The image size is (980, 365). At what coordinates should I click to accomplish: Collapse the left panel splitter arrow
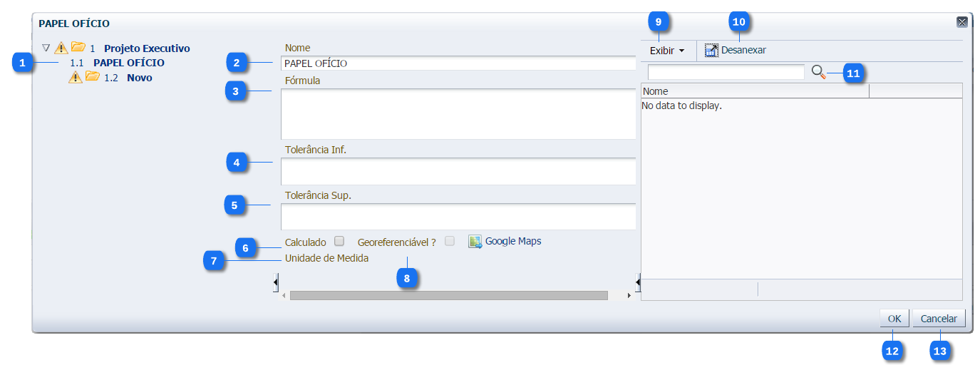[275, 283]
